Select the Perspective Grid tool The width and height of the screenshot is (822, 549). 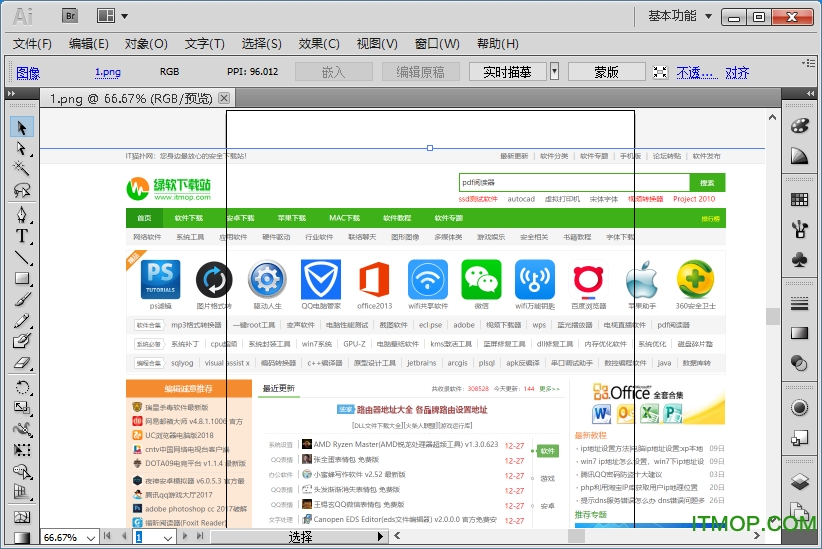21,492
